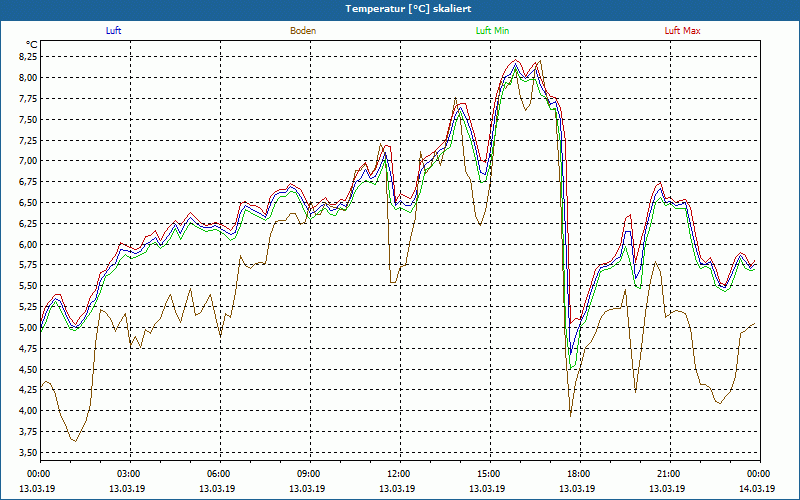Viewport: 800px width, 500px height.
Task: Click the 4,00 value on the temperature axis
Action: click(28, 411)
